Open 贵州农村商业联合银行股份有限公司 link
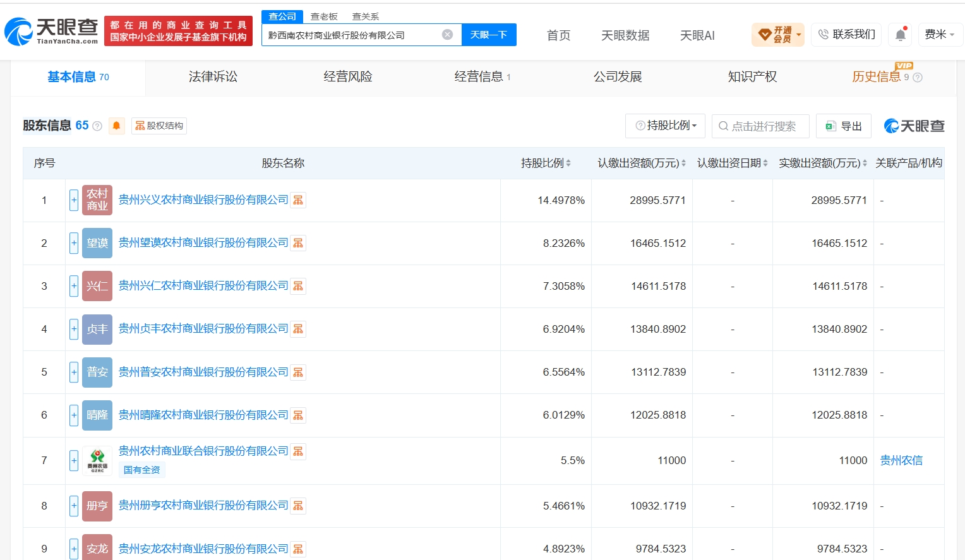 [203, 451]
